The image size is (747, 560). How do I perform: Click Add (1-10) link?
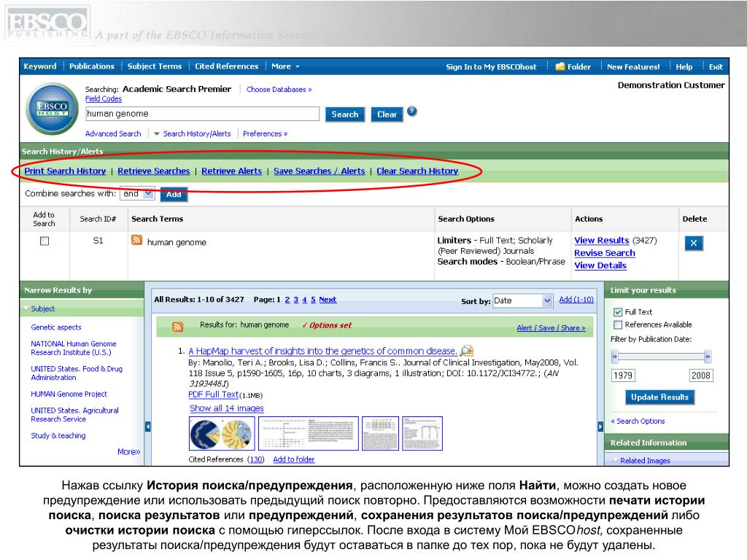point(576,300)
